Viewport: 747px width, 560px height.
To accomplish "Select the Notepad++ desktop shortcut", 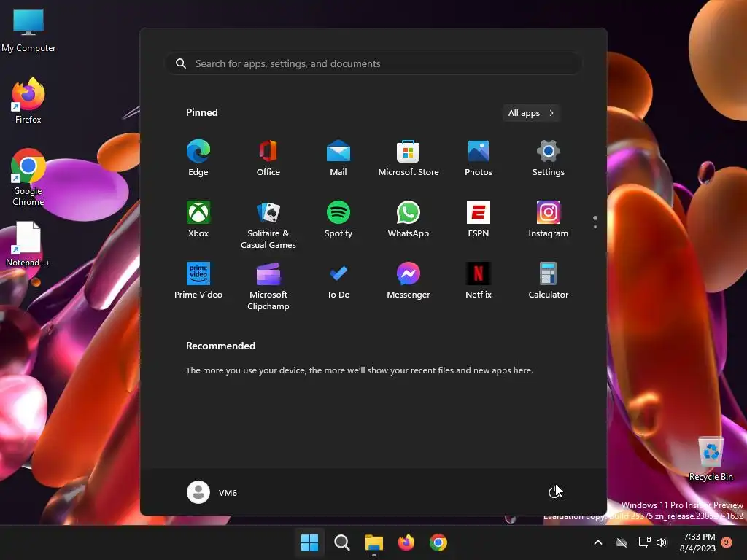I will (x=28, y=244).
